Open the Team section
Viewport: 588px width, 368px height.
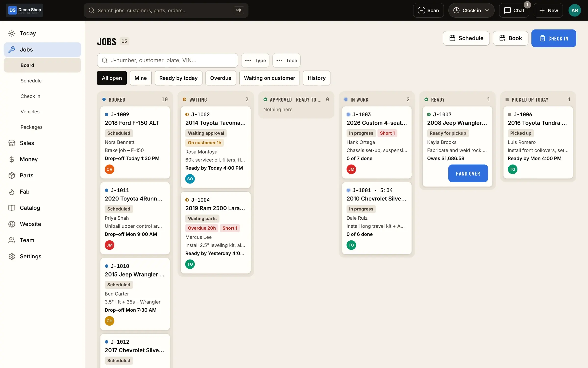tap(42, 240)
